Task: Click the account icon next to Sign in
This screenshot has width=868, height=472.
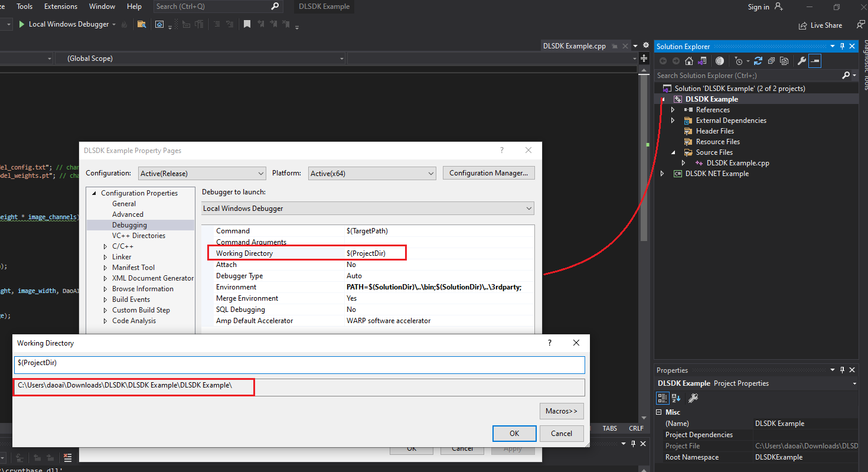Action: click(x=778, y=6)
